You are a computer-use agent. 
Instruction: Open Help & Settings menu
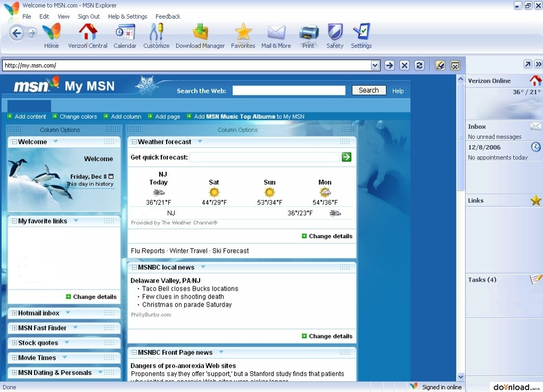click(x=127, y=16)
